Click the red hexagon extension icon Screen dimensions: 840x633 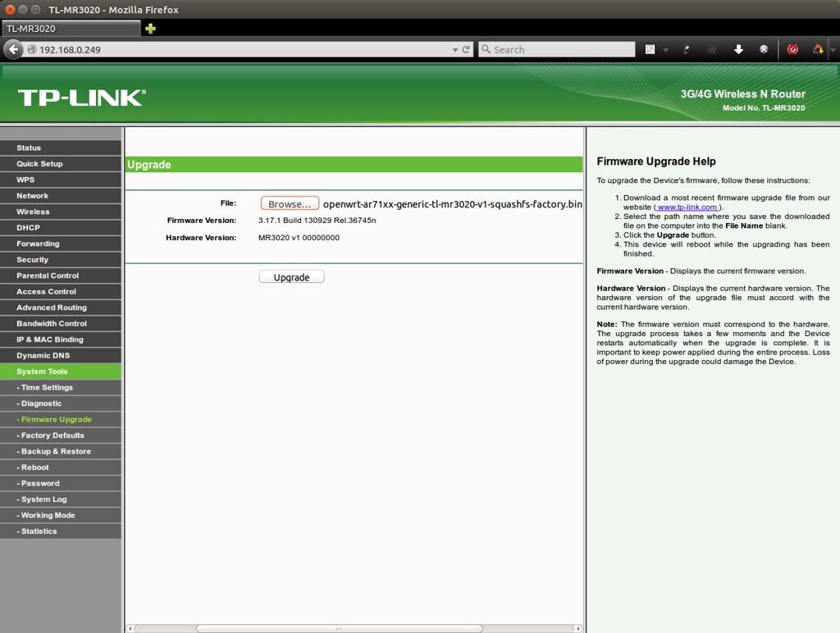792,49
